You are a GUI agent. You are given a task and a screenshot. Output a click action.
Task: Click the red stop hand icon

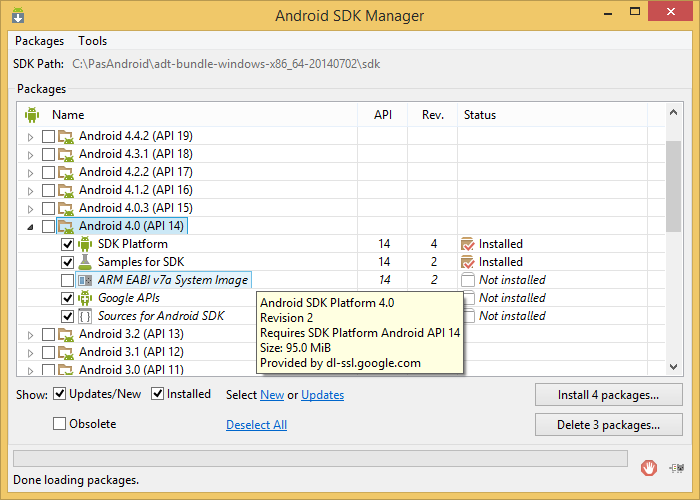[649, 465]
